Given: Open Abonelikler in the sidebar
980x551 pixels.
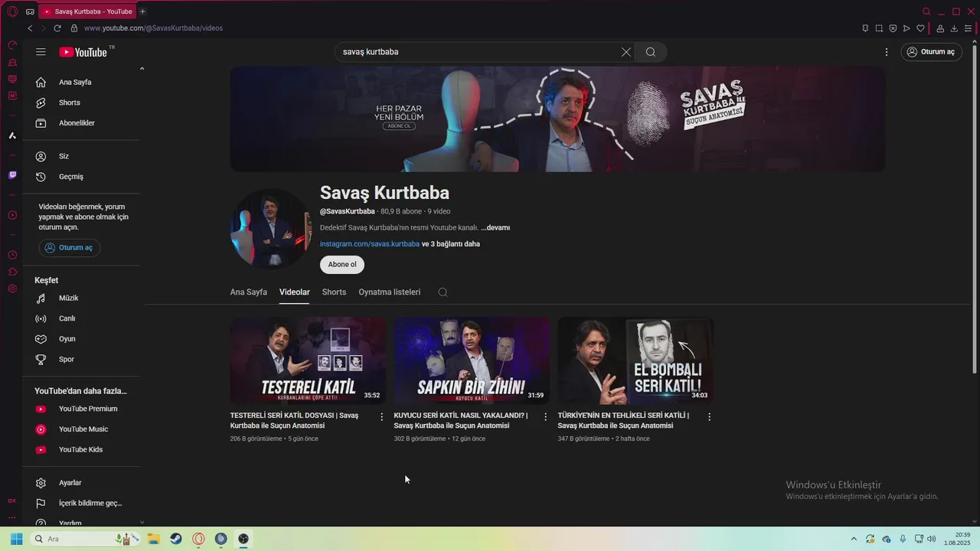Looking at the screenshot, I should [81, 123].
